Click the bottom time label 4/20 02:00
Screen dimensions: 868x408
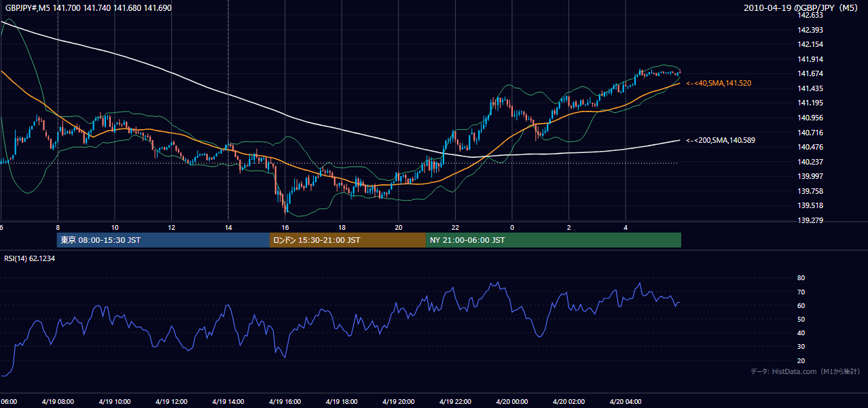click(569, 401)
